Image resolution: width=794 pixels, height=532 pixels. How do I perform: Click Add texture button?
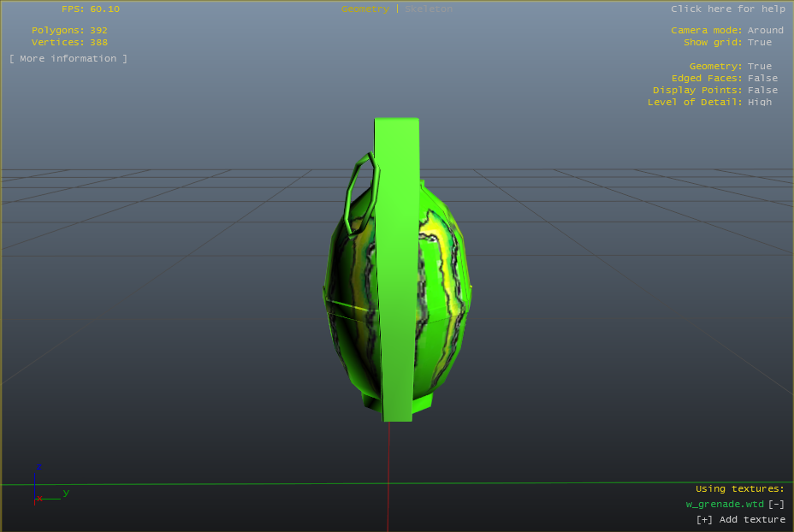click(741, 519)
